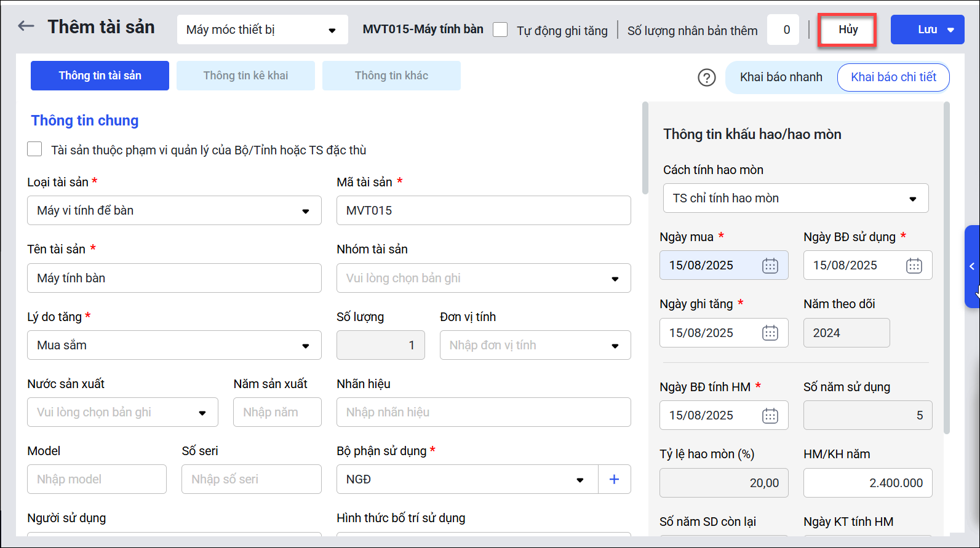Open calendar for Ngày mua

pos(770,266)
